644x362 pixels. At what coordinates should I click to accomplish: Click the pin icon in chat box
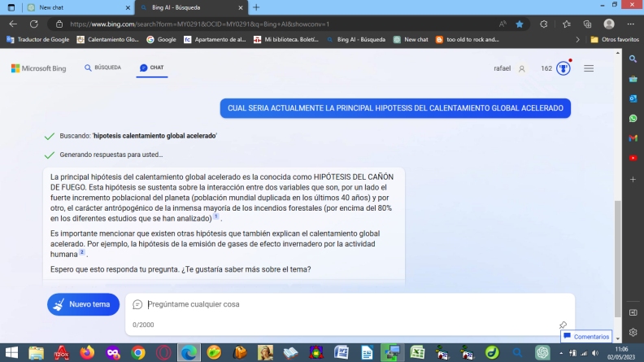coord(563,325)
